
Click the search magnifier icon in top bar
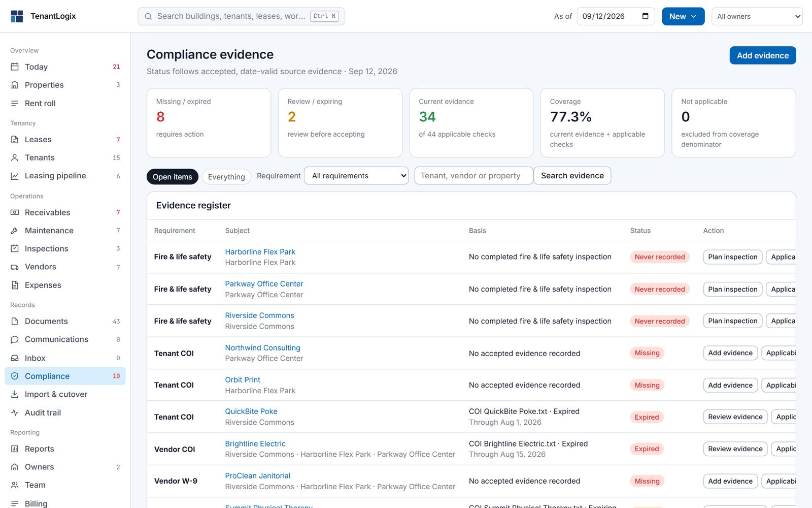(148, 16)
